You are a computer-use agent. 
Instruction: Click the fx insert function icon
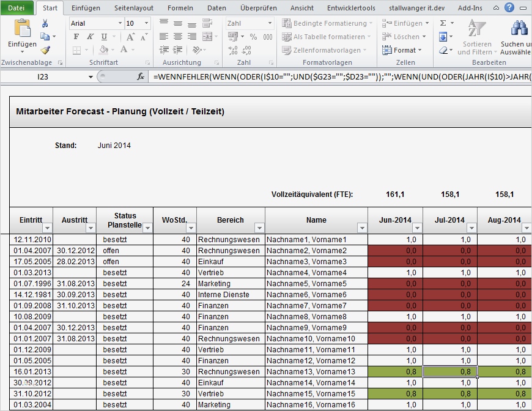[x=141, y=76]
